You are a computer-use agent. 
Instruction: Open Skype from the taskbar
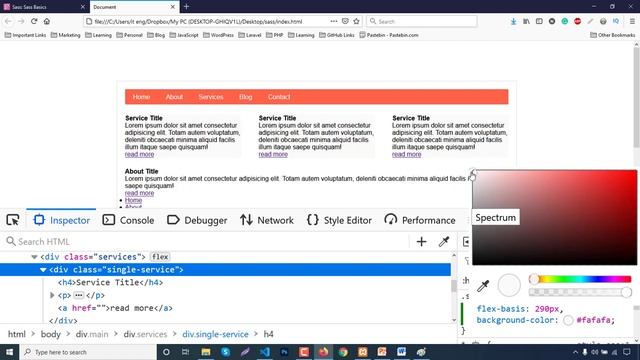225,352
